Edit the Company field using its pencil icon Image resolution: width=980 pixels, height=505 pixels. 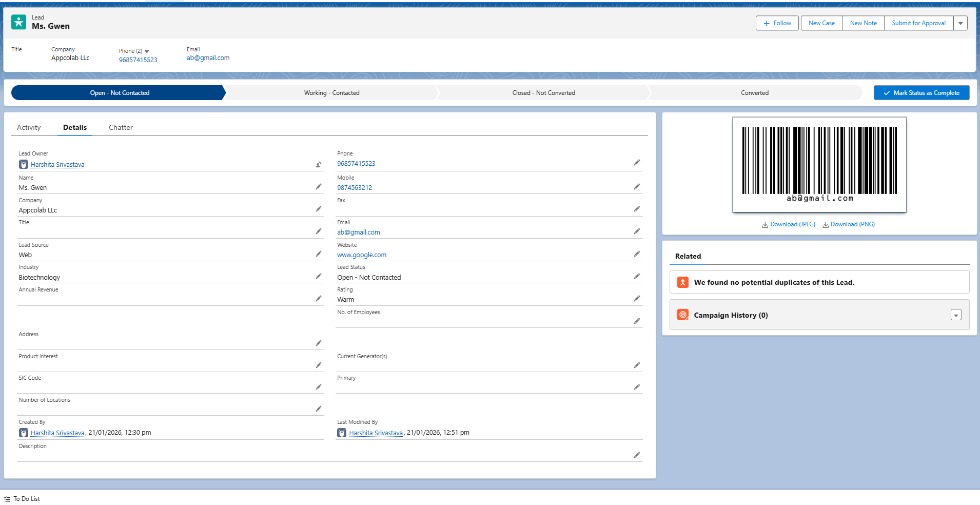pos(319,209)
